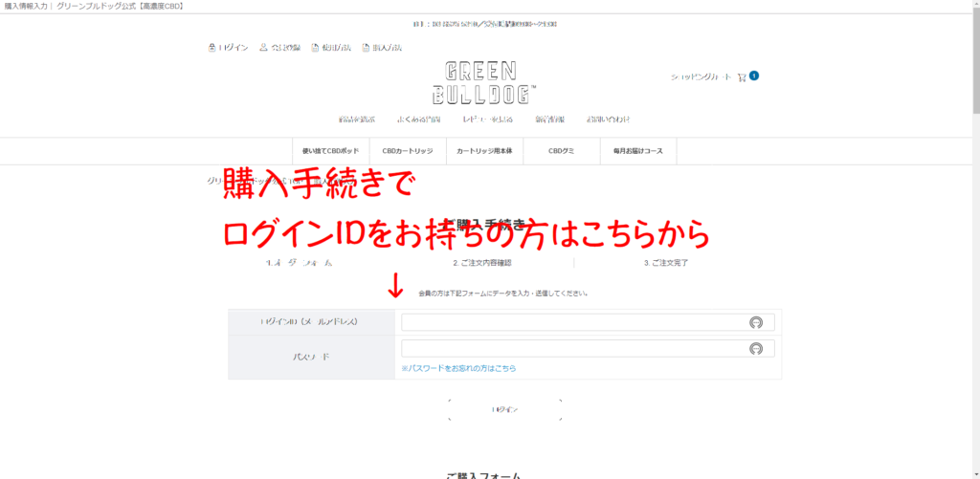
Task: Select the カートリッジ用本体 category tab
Action: click(484, 151)
